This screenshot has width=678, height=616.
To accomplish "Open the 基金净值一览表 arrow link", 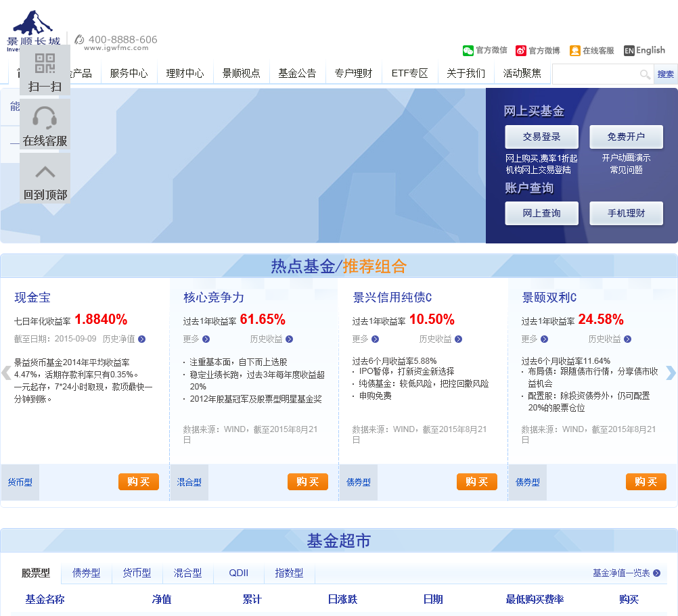I will tap(657, 573).
